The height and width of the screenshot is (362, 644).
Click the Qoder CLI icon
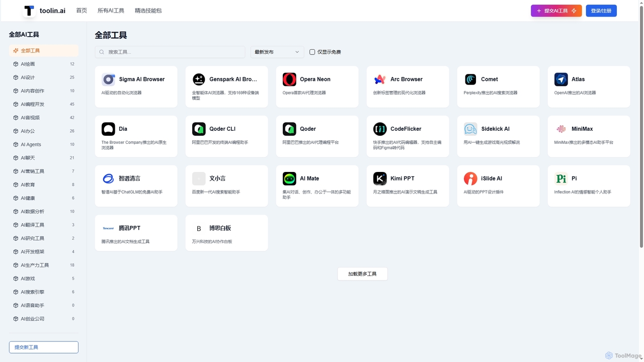tap(199, 129)
